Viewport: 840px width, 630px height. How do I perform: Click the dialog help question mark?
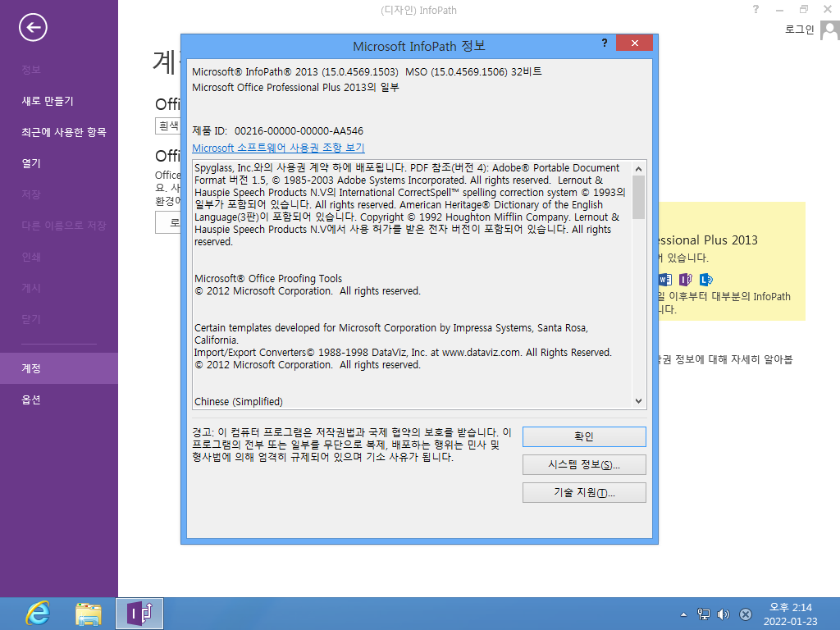pos(605,43)
